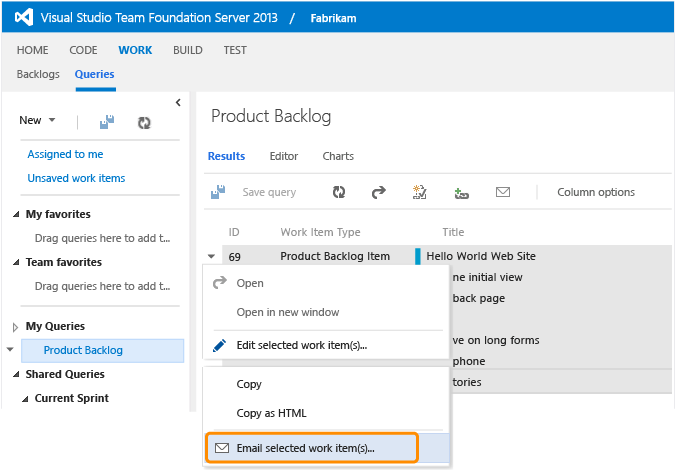
Task: Select the Current Sprint folder label
Action: [72, 398]
